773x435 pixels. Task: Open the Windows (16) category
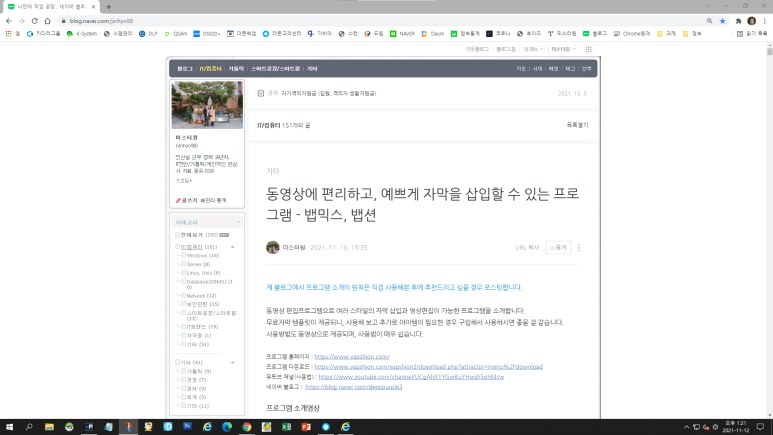[203, 255]
